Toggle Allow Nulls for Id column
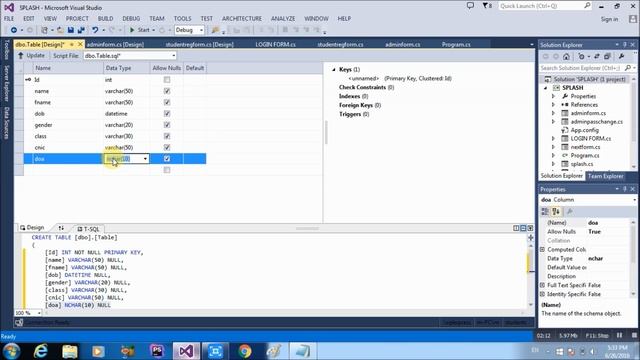 [x=167, y=80]
